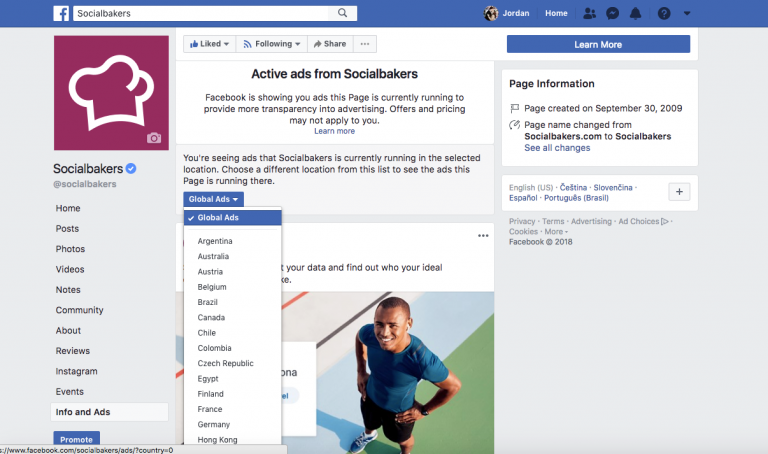Image resolution: width=768 pixels, height=454 pixels.
Task: Click the Learn More button
Action: tap(598, 44)
